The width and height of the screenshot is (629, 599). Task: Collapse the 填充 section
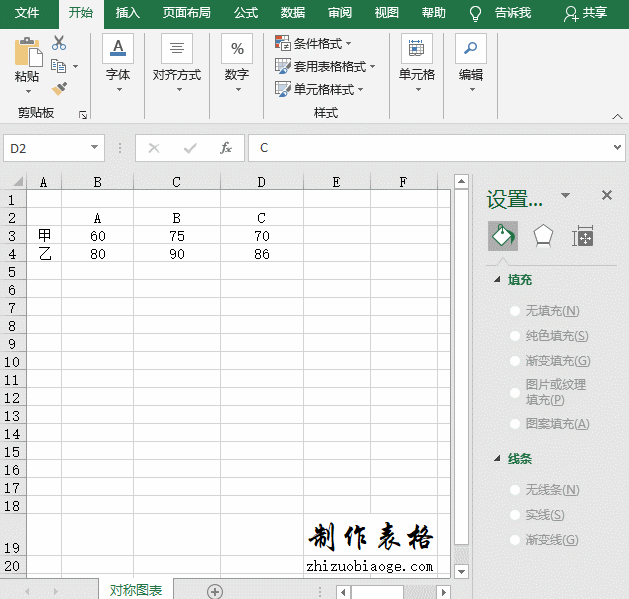coord(497,279)
